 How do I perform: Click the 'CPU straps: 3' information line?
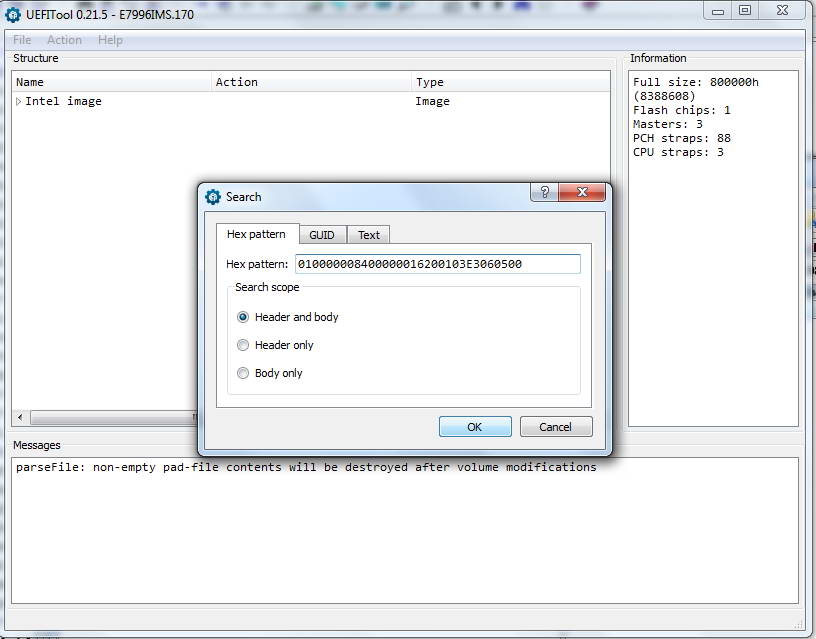click(678, 152)
